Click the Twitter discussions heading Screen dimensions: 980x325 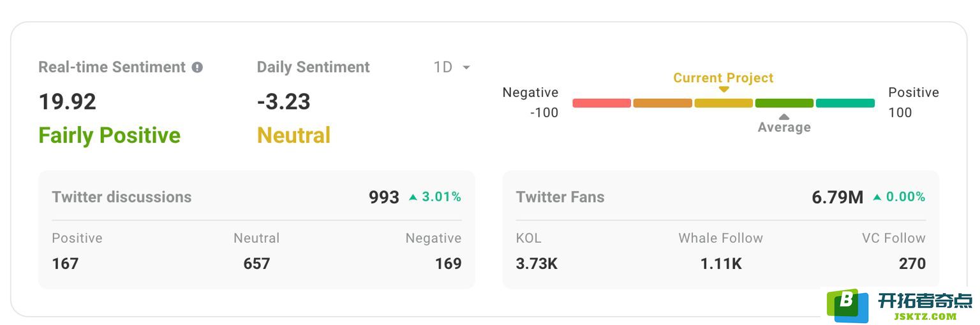click(x=122, y=197)
